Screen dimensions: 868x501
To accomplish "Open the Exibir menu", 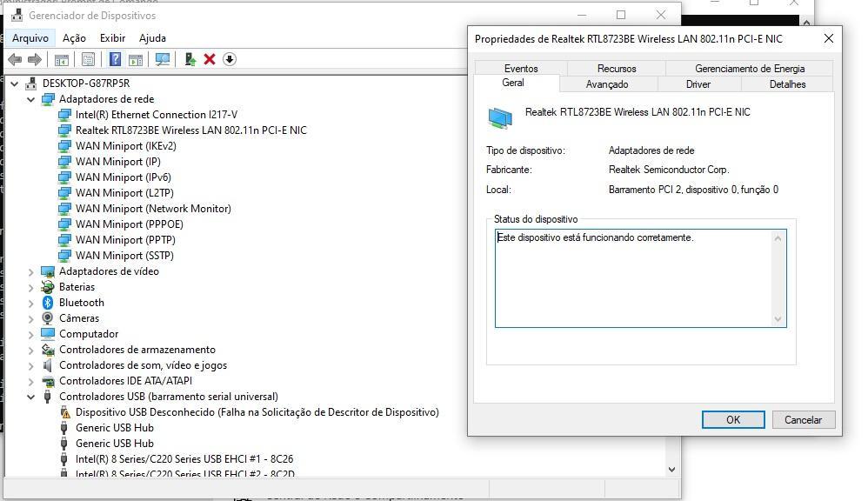I will click(112, 38).
